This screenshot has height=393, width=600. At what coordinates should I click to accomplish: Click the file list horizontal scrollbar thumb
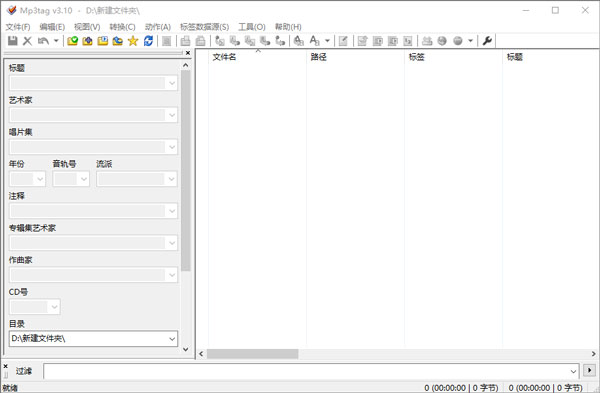(x=253, y=354)
